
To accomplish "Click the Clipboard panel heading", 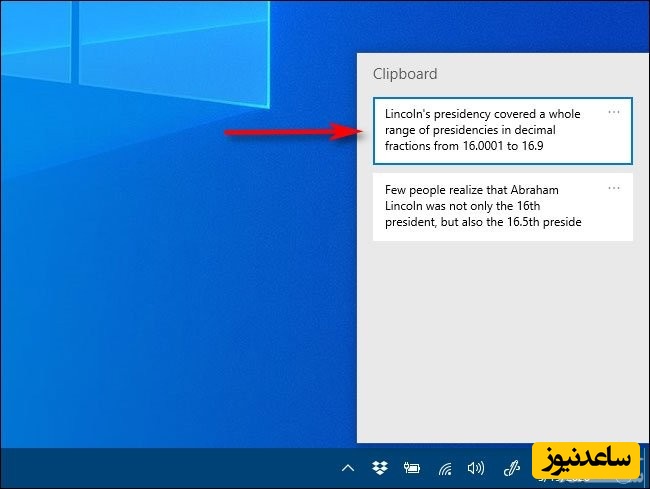I will click(405, 74).
